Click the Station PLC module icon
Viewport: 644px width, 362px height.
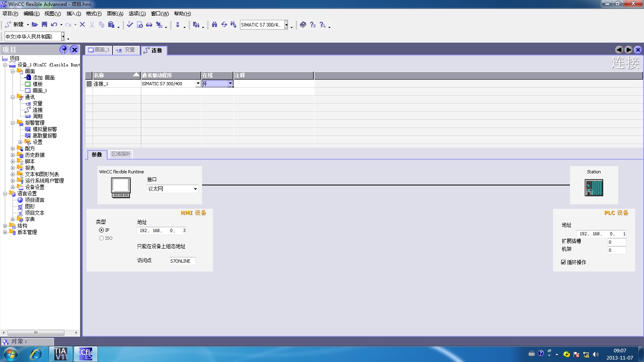coord(594,188)
